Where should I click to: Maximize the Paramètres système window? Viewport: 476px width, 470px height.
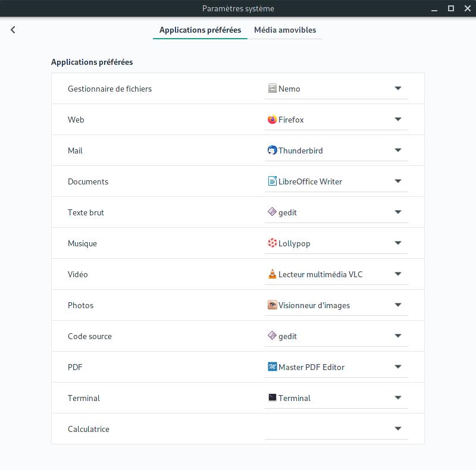tap(451, 8)
